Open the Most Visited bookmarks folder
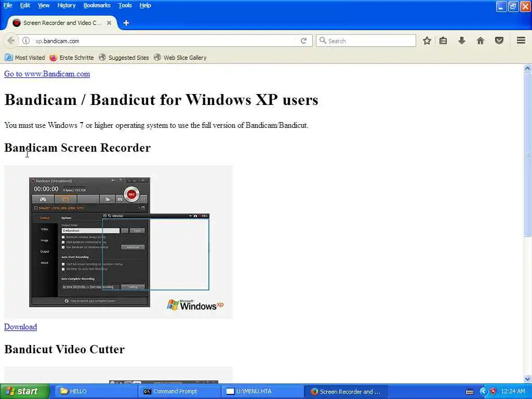The width and height of the screenshot is (532, 399). (25, 58)
